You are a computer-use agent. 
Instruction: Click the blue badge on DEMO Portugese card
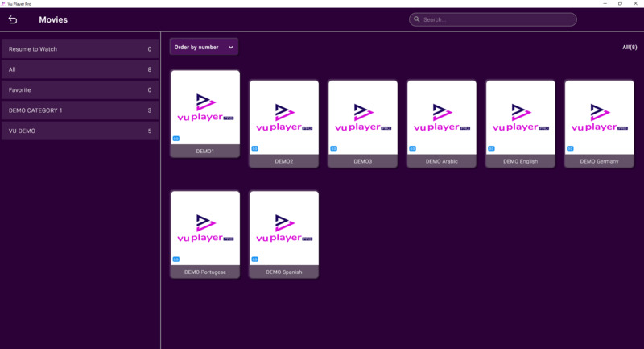click(x=175, y=260)
